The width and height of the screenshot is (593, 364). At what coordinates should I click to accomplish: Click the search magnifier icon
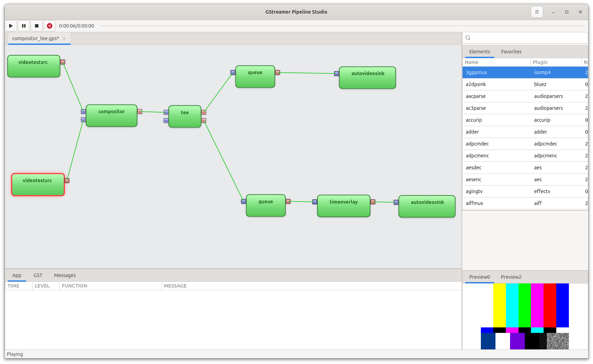(x=468, y=38)
